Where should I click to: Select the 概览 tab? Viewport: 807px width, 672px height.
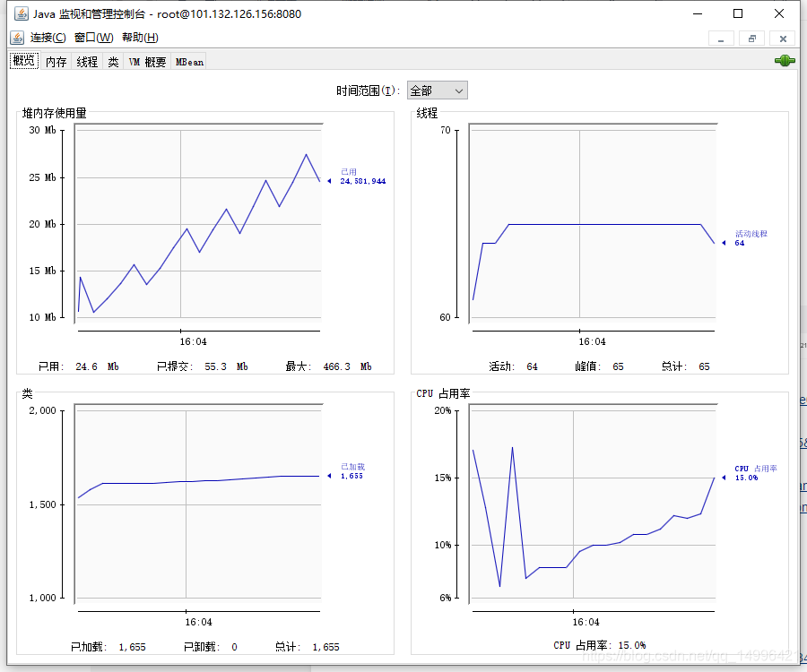[x=24, y=61]
